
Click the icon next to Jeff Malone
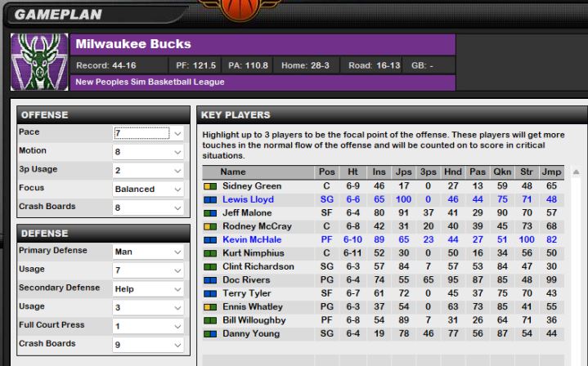[x=210, y=213]
